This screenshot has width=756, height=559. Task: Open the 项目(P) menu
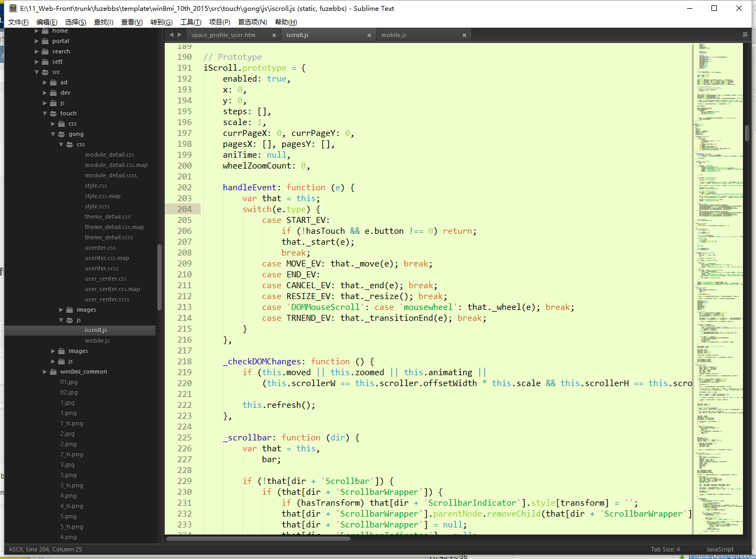220,22
